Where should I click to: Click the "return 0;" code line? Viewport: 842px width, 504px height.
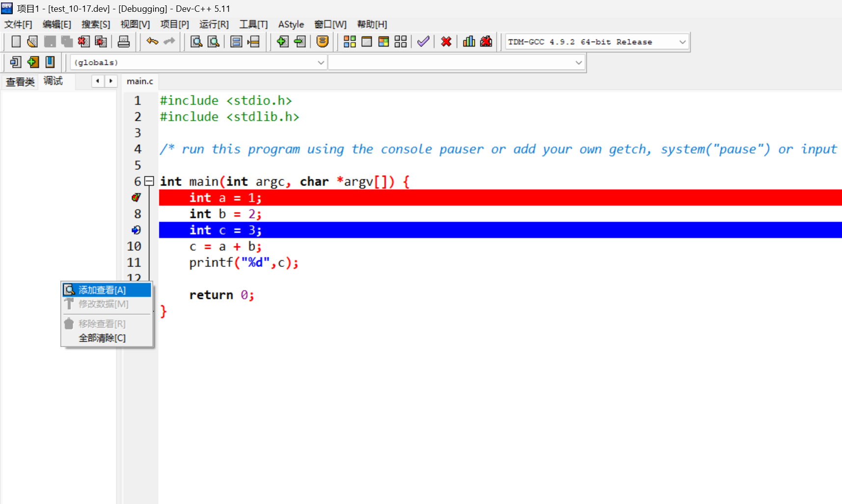(222, 295)
